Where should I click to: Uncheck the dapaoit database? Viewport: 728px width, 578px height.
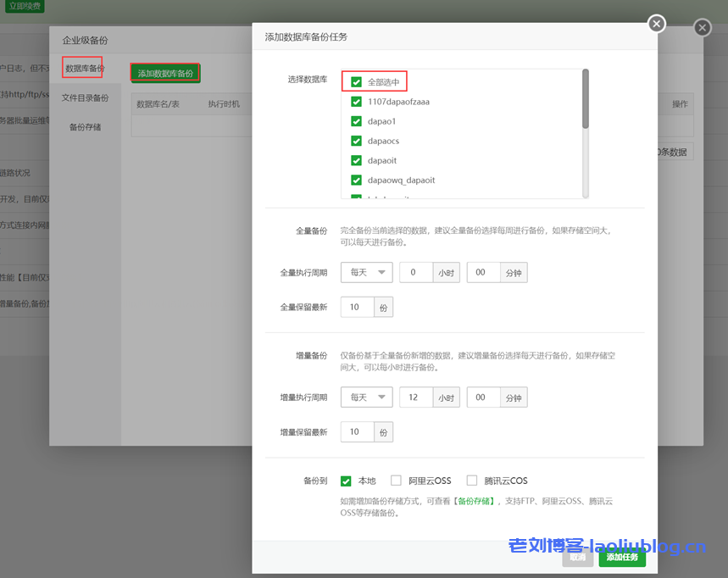356,159
